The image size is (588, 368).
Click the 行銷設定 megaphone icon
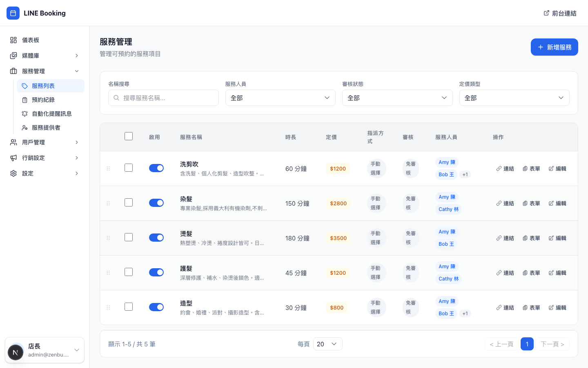[13, 158]
